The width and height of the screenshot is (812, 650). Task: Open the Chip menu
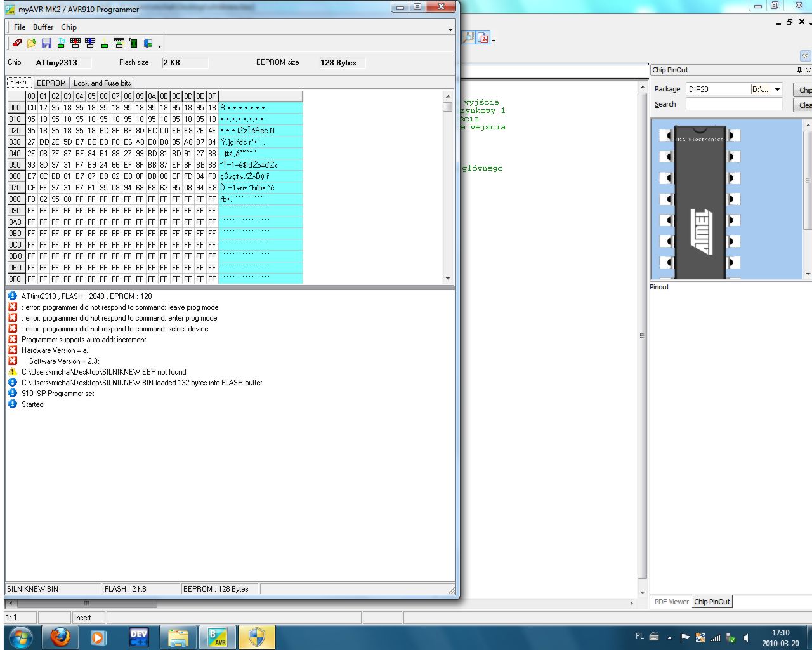(x=69, y=27)
